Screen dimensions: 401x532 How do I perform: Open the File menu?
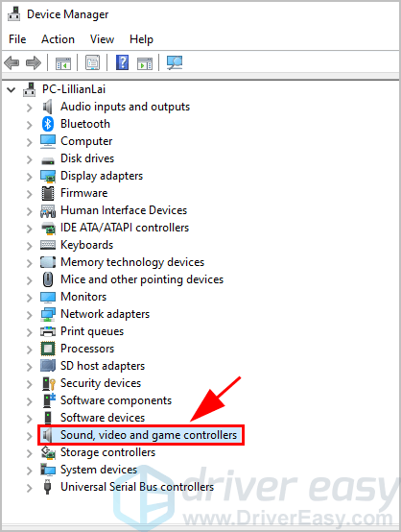pos(17,39)
